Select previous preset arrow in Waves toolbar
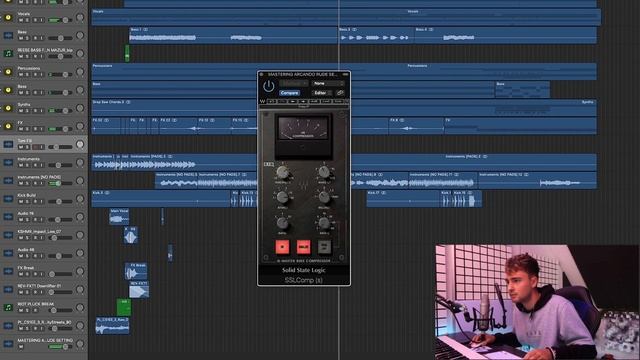640x360 pixels. [x=293, y=101]
